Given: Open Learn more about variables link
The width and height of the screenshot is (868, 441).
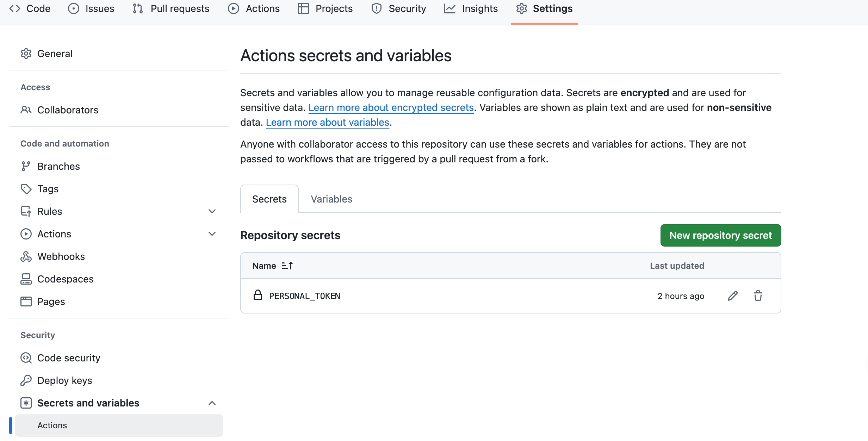Looking at the screenshot, I should pos(327,123).
